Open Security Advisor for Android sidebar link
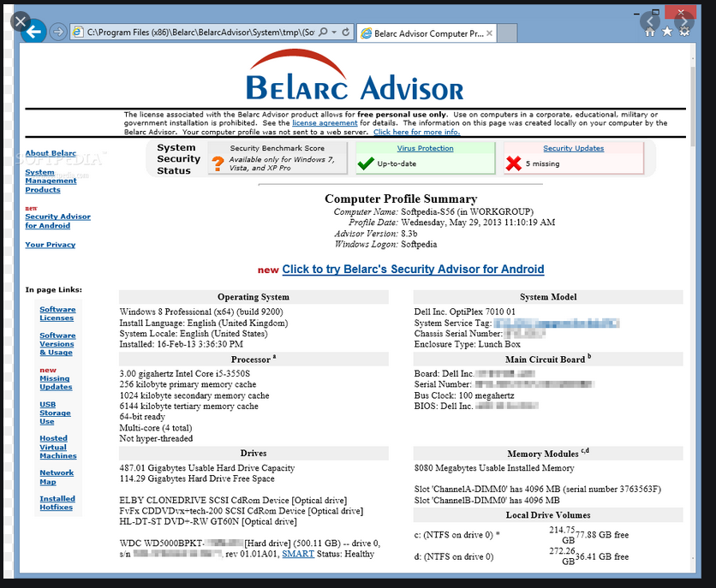 click(57, 221)
